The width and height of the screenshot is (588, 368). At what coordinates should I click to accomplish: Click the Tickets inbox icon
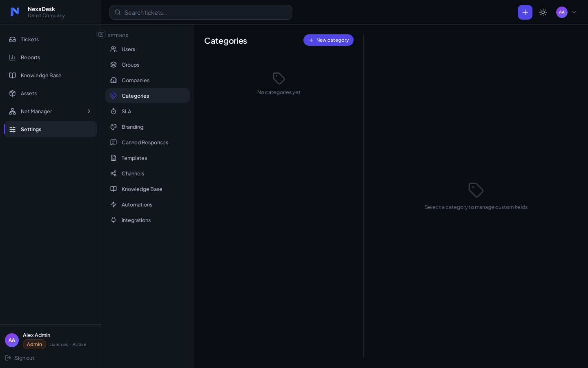(x=13, y=39)
